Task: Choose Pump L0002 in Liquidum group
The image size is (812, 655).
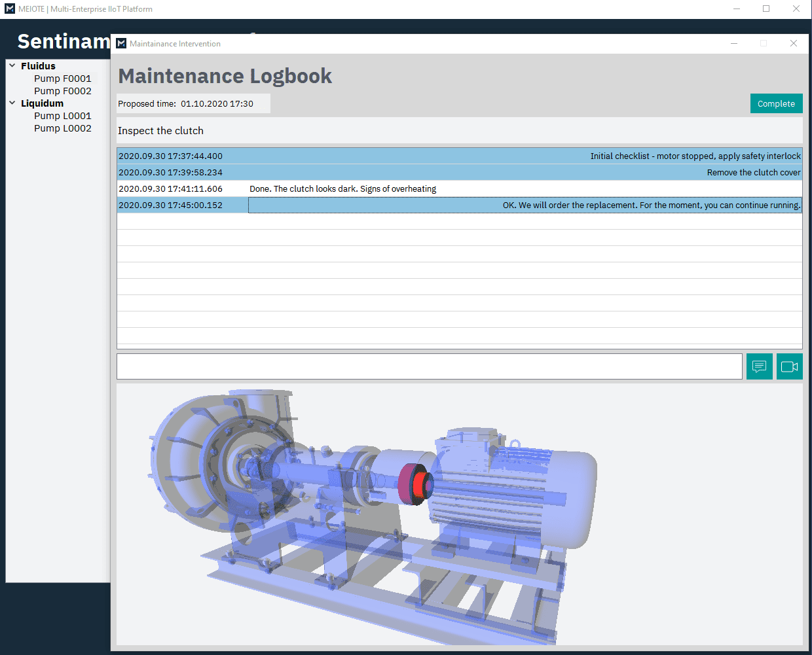Action: click(x=62, y=128)
